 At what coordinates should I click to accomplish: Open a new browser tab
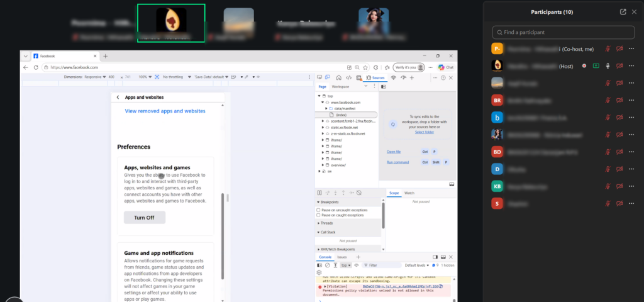click(105, 56)
